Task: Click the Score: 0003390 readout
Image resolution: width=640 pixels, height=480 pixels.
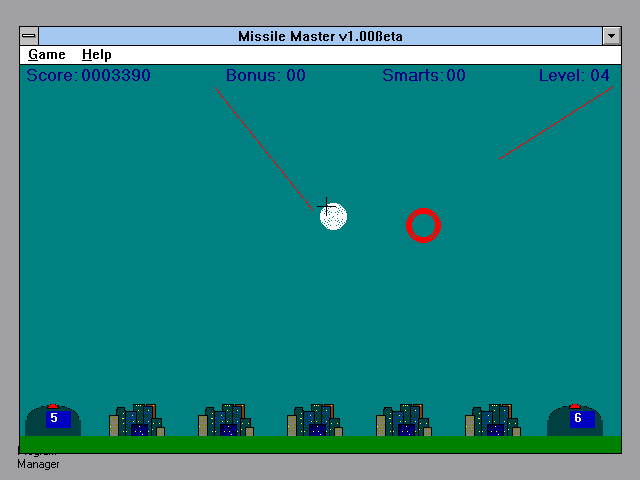Action: (x=89, y=76)
